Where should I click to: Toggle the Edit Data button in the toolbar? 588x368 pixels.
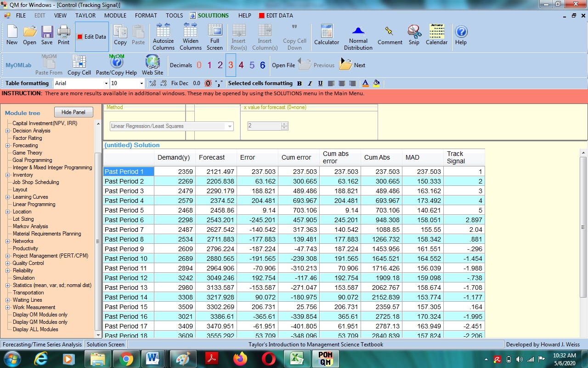(92, 37)
